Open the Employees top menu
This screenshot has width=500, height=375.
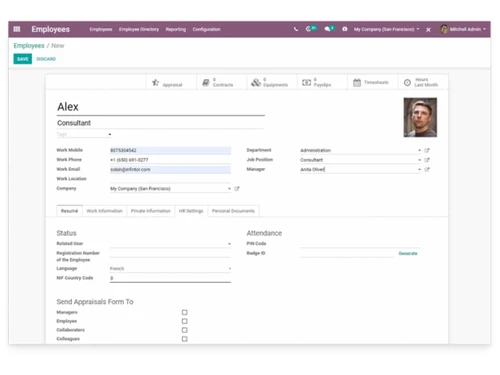coord(101,29)
